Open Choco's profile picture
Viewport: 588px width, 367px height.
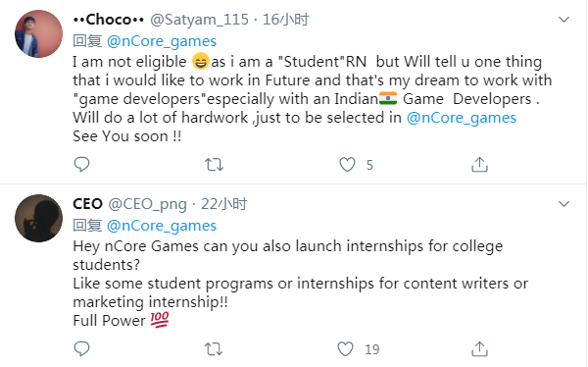[38, 33]
